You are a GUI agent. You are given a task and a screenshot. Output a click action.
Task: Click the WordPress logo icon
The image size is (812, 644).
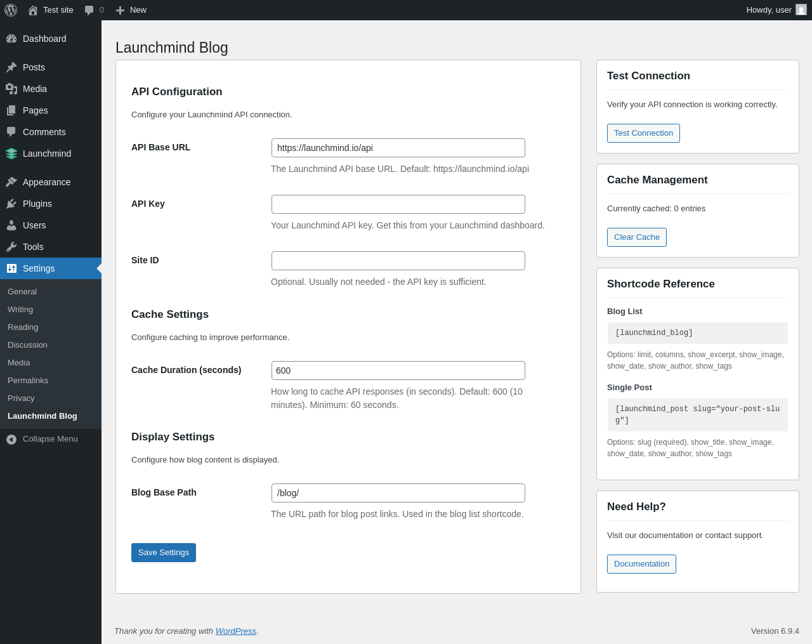pyautogui.click(x=11, y=10)
